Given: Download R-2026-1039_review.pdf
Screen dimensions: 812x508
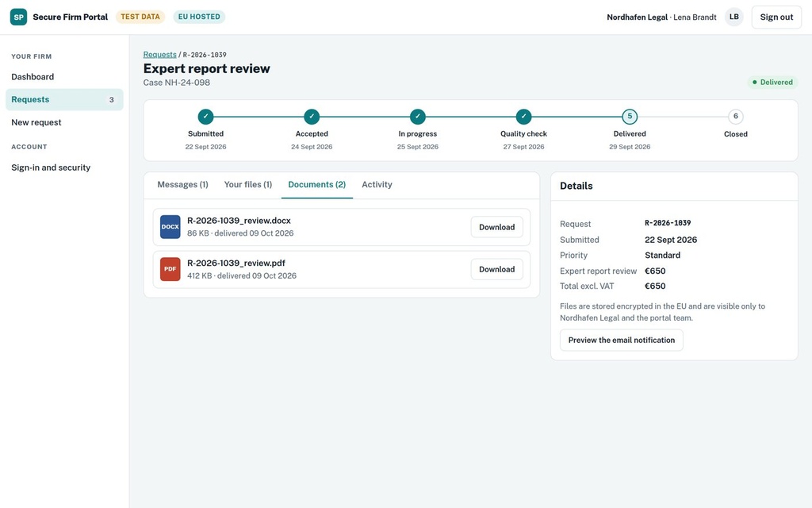Looking at the screenshot, I should (496, 269).
